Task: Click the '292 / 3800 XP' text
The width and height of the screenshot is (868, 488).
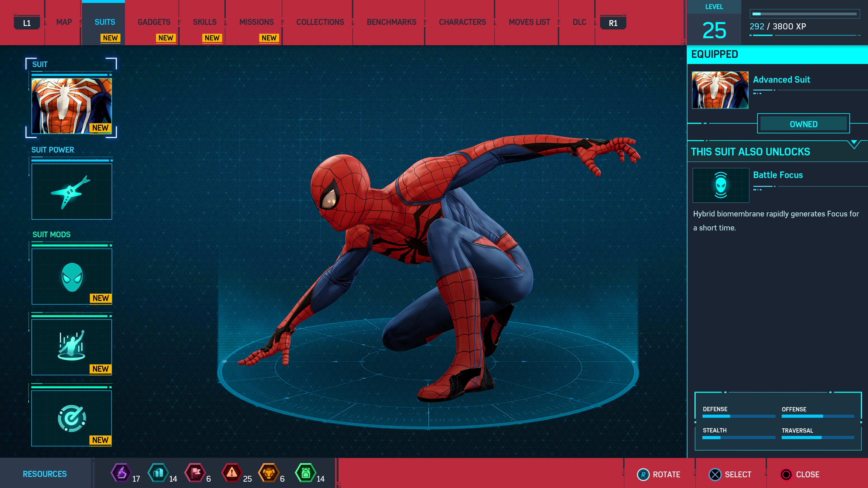Action: (x=777, y=26)
